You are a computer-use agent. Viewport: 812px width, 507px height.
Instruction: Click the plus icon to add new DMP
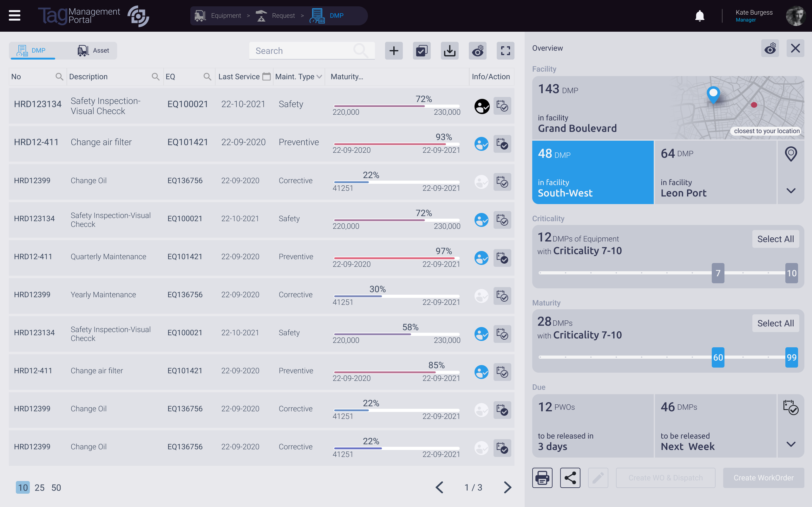(x=394, y=51)
